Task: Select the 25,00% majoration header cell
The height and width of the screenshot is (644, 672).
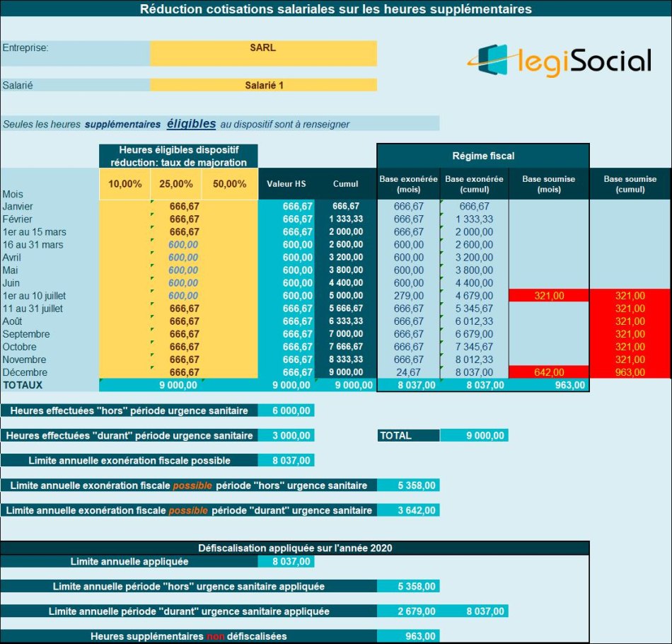Action: (176, 184)
